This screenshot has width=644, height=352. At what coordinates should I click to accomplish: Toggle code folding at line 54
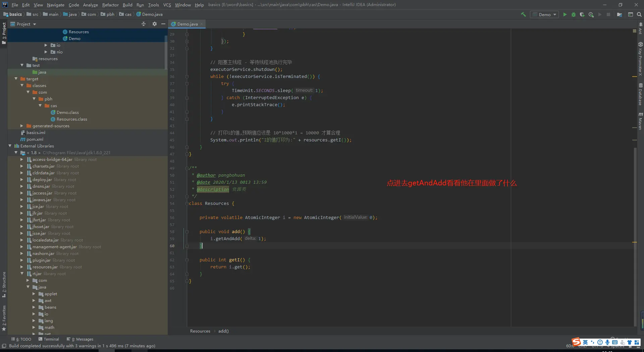pos(187,204)
